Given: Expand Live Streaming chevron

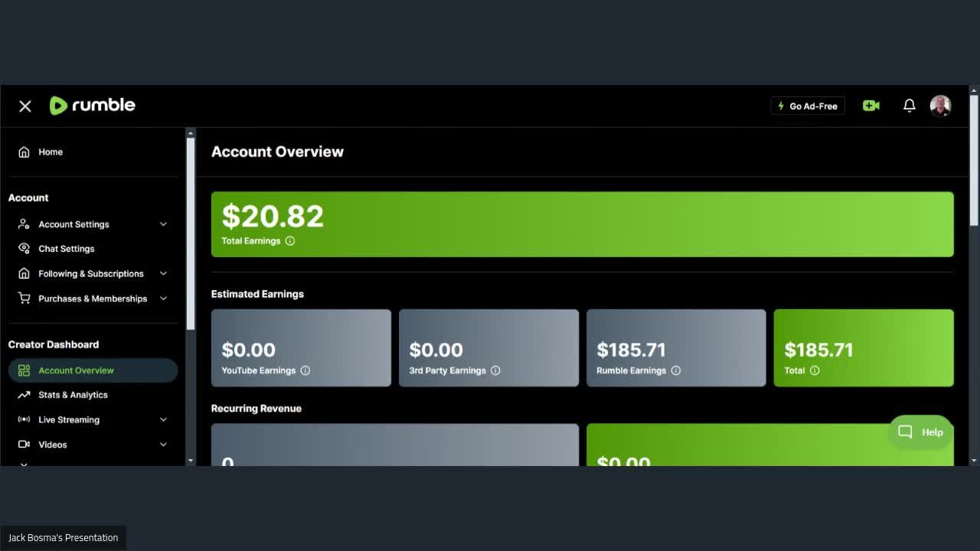Looking at the screenshot, I should 163,419.
